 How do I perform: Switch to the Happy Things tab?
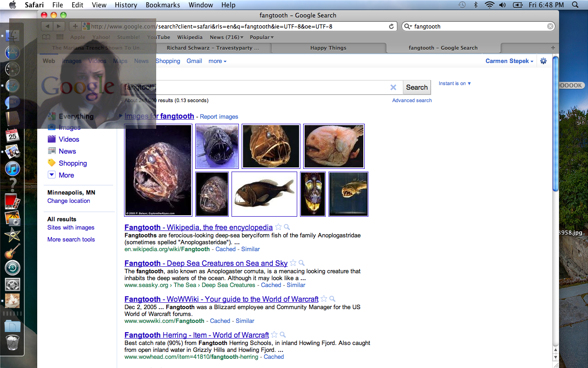tap(328, 48)
